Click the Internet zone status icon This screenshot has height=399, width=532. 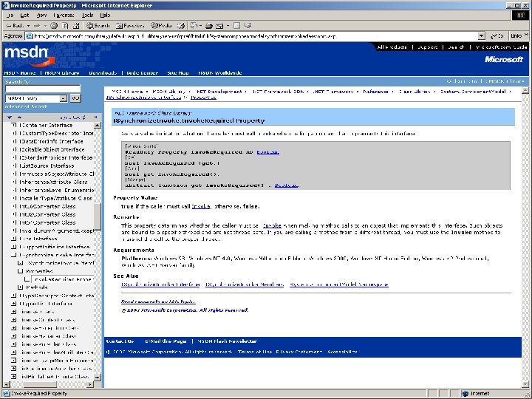coord(465,394)
